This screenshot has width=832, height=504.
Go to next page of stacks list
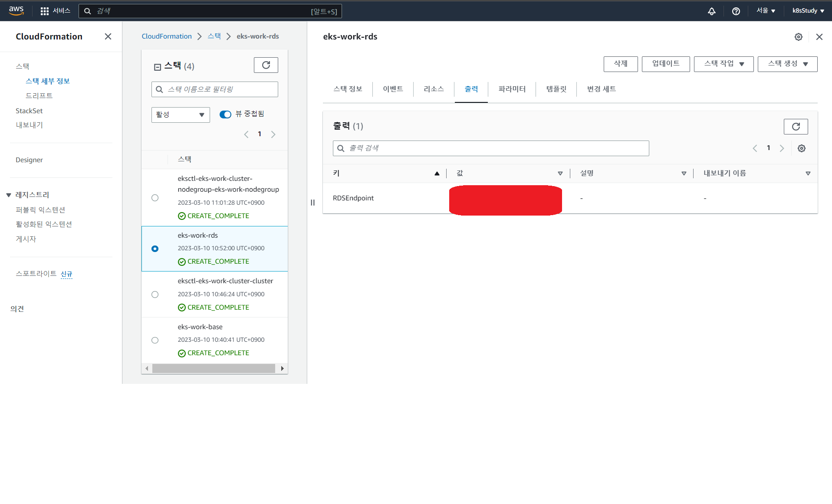[x=273, y=134]
